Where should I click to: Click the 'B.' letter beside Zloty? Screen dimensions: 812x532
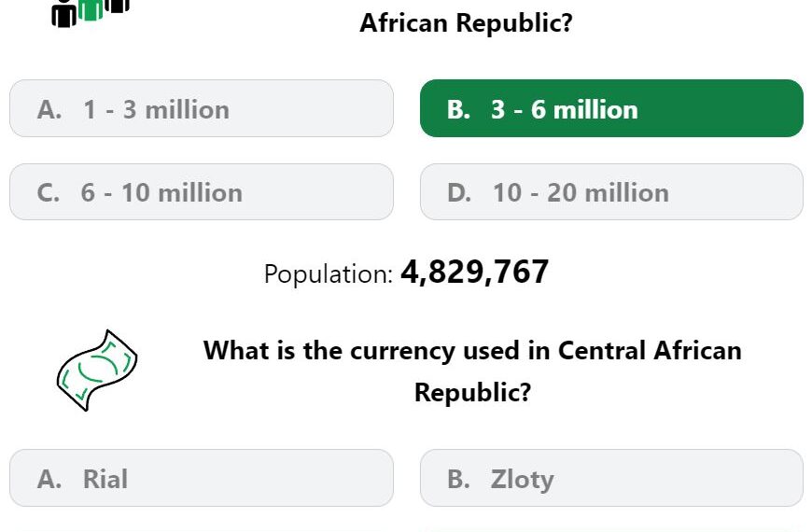click(x=459, y=479)
